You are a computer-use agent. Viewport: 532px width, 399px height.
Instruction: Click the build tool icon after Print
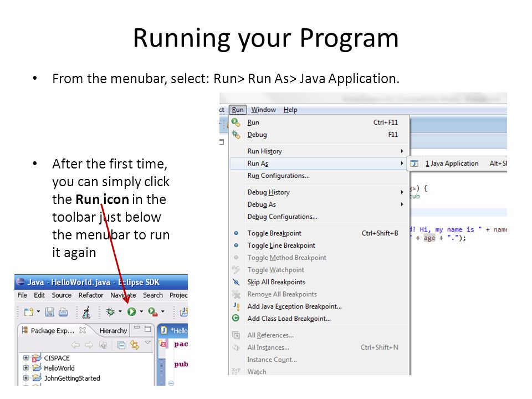(86, 311)
